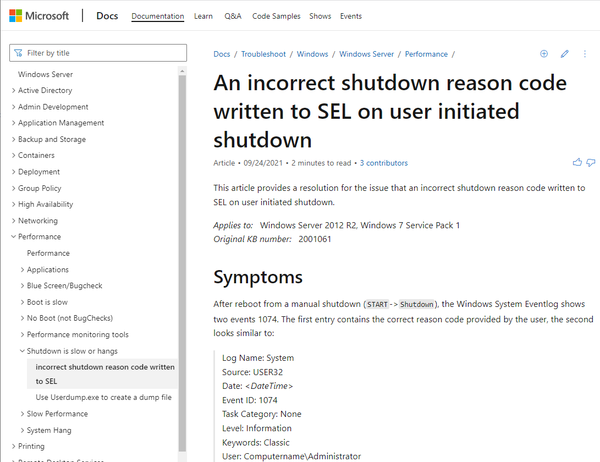
Task: Click the Symptoms heading
Action: tap(258, 278)
